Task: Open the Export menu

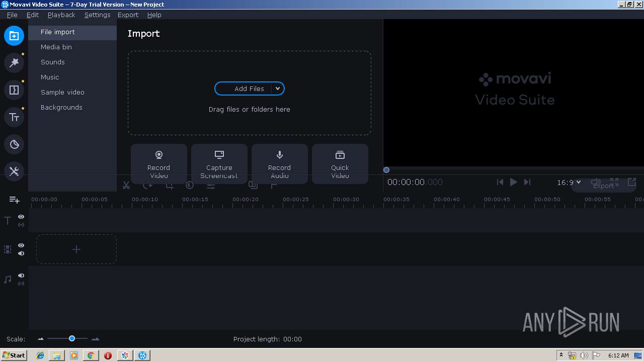Action: (128, 15)
